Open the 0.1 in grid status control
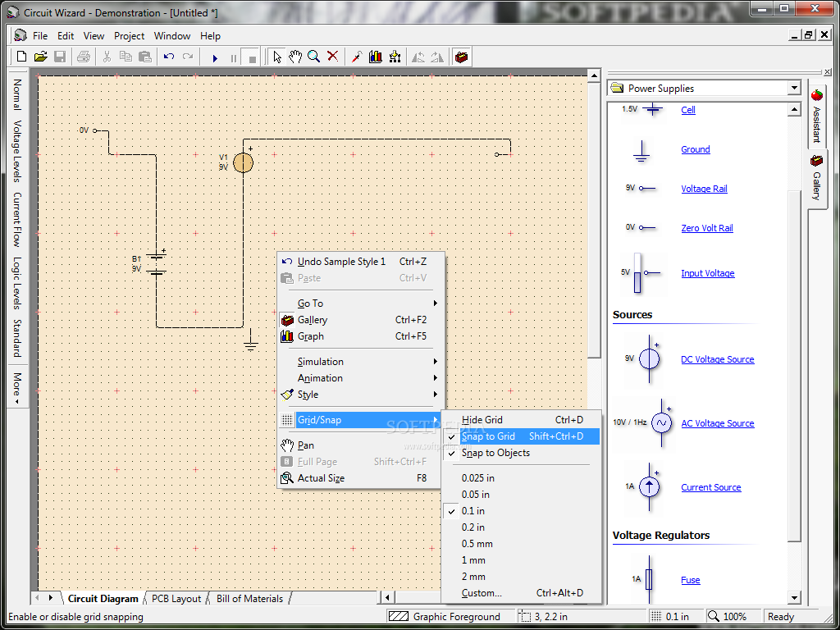 (676, 617)
